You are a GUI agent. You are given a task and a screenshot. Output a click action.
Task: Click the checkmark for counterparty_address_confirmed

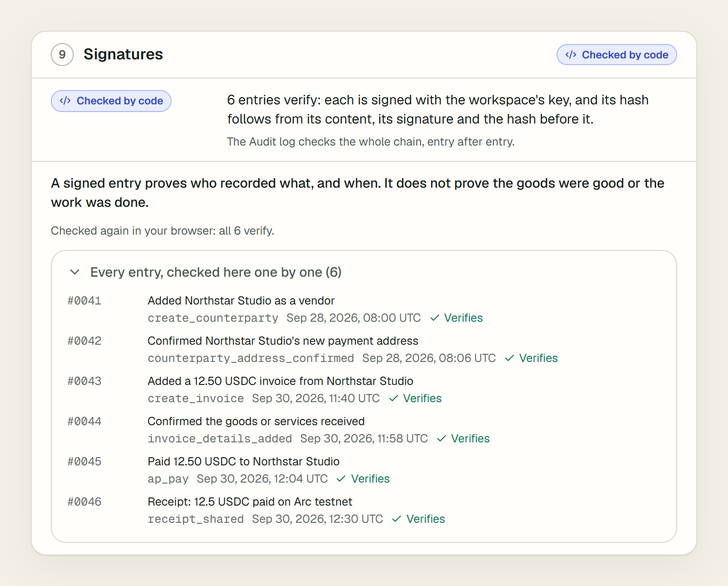[510, 358]
